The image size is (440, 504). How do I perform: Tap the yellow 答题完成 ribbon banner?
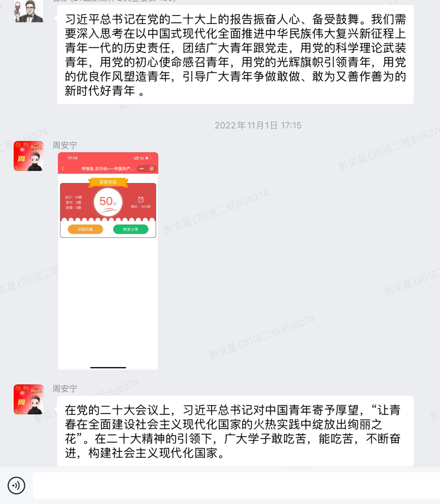[108, 182]
